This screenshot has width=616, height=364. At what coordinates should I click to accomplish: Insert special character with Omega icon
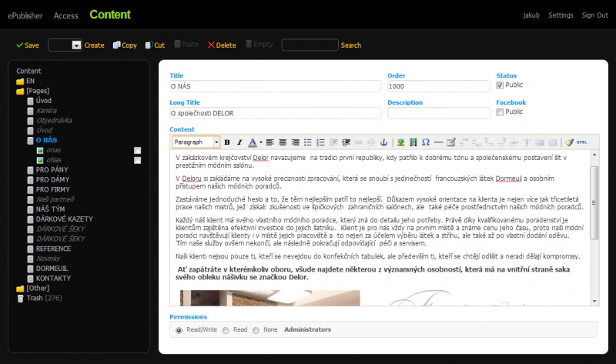click(x=426, y=142)
